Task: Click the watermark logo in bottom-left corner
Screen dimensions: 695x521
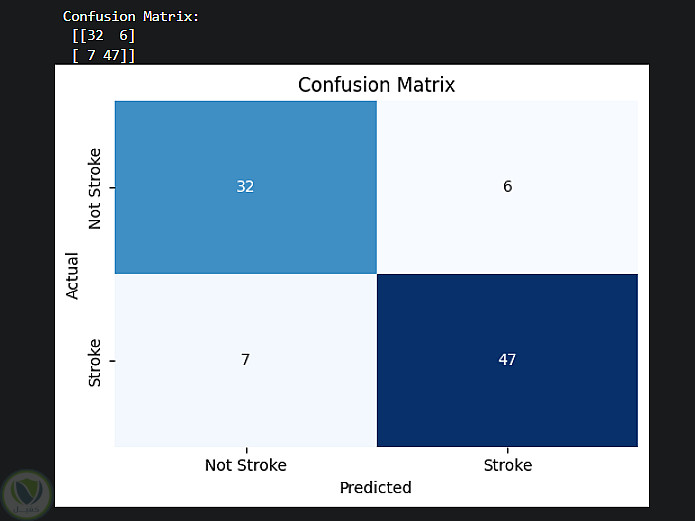Action: pos(27,494)
